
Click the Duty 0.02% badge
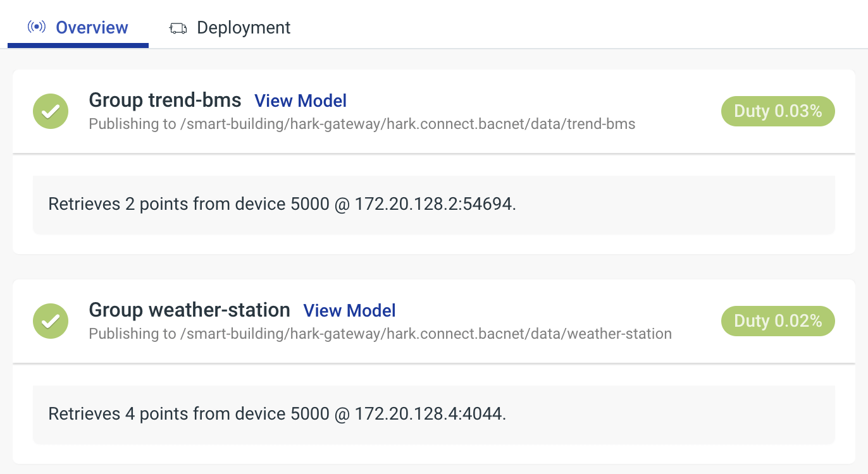(x=778, y=321)
